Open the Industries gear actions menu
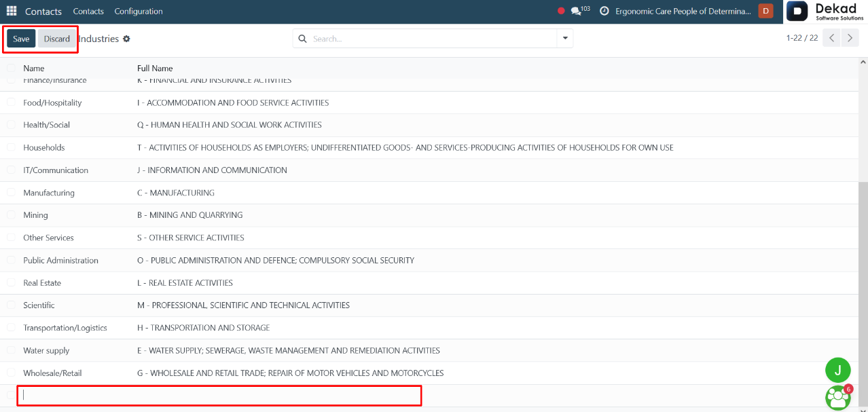 click(126, 39)
